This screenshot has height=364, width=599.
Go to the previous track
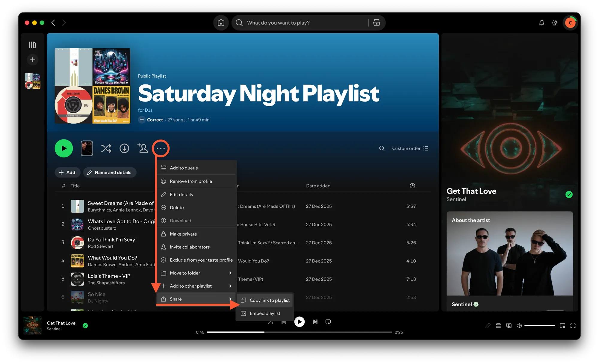284,322
